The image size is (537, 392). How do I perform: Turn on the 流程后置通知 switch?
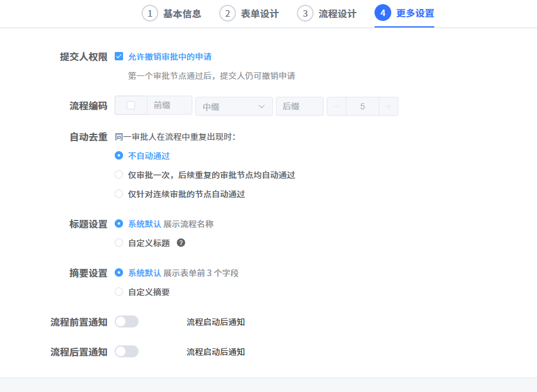(x=126, y=351)
